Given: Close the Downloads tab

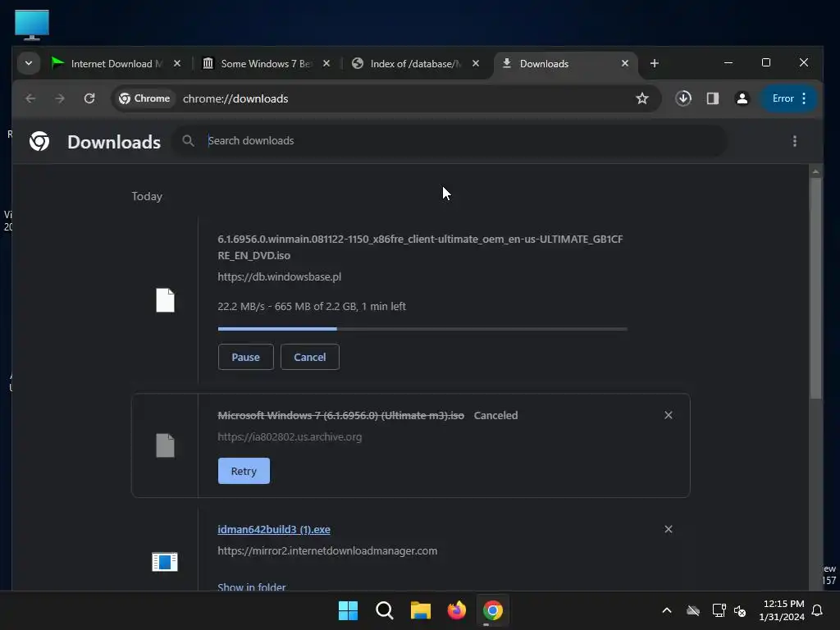Looking at the screenshot, I should tap(624, 64).
